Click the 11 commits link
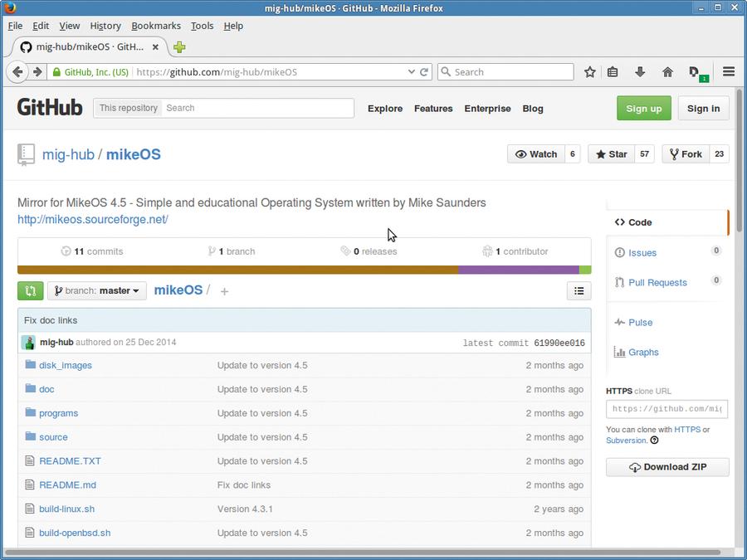 point(92,251)
